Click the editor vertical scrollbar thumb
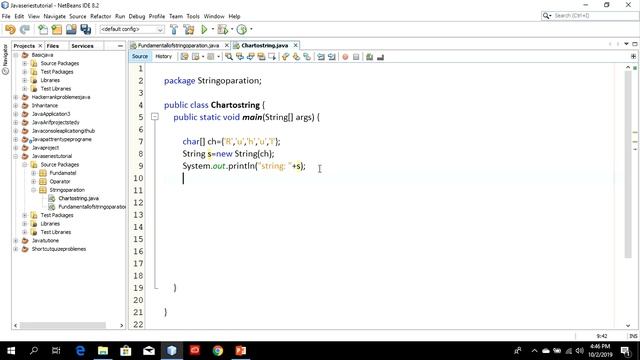This screenshot has height=360, width=640. [x=628, y=164]
